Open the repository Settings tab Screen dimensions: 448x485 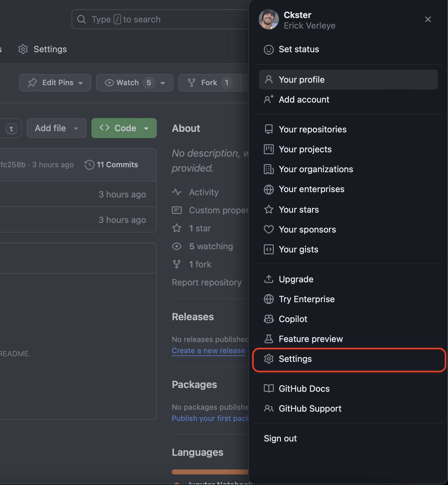[43, 49]
